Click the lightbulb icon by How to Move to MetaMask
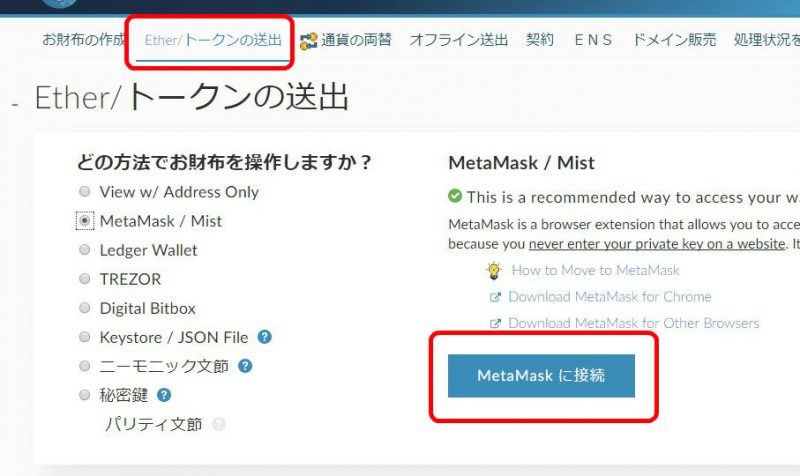 coord(494,270)
